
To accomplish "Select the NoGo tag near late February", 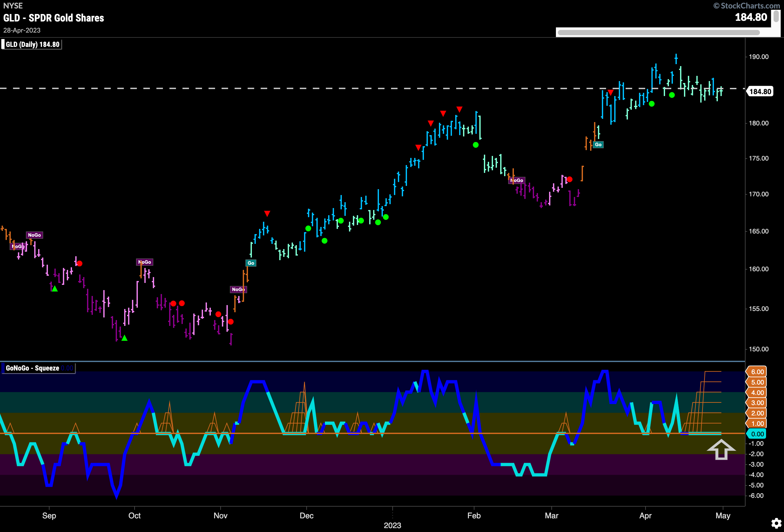I will pos(517,180).
